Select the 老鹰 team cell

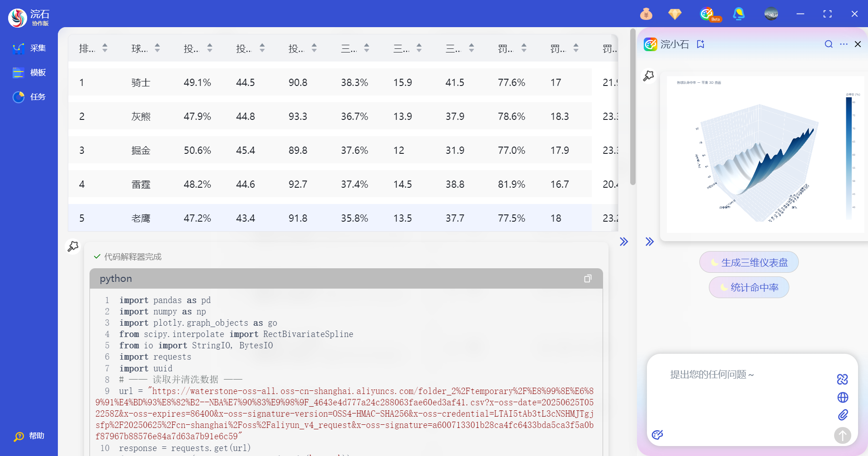(141, 218)
